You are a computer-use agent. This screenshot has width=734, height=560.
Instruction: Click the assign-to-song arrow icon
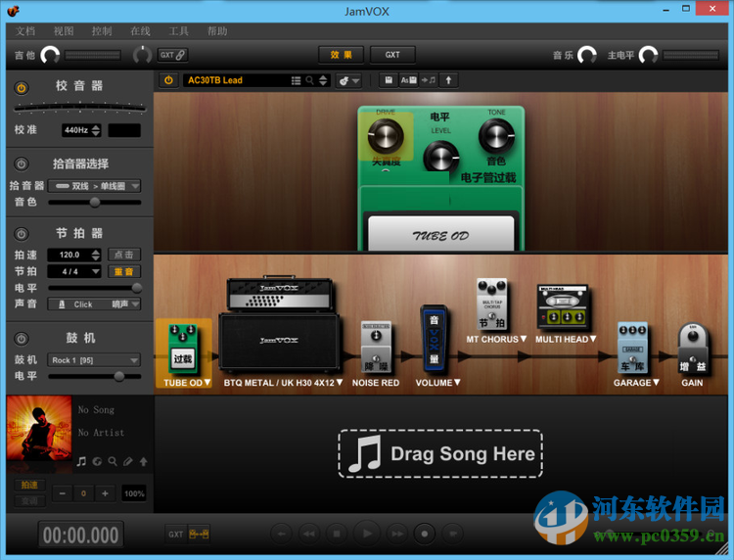pyautogui.click(x=429, y=80)
